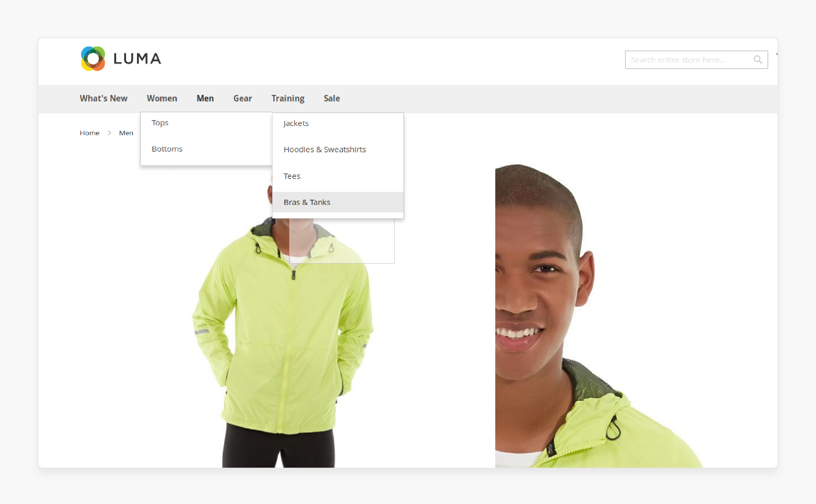This screenshot has width=816, height=504.
Task: Click the search magnifier icon
Action: point(758,60)
